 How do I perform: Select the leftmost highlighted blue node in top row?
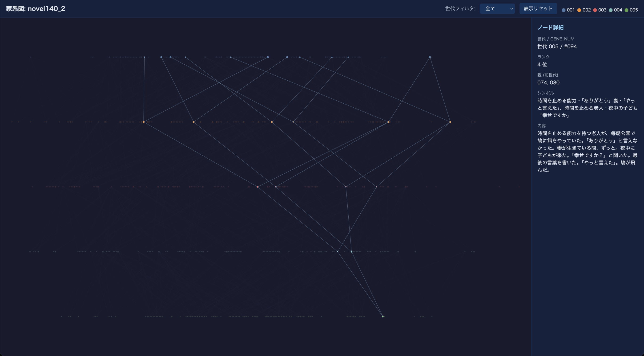click(x=144, y=57)
